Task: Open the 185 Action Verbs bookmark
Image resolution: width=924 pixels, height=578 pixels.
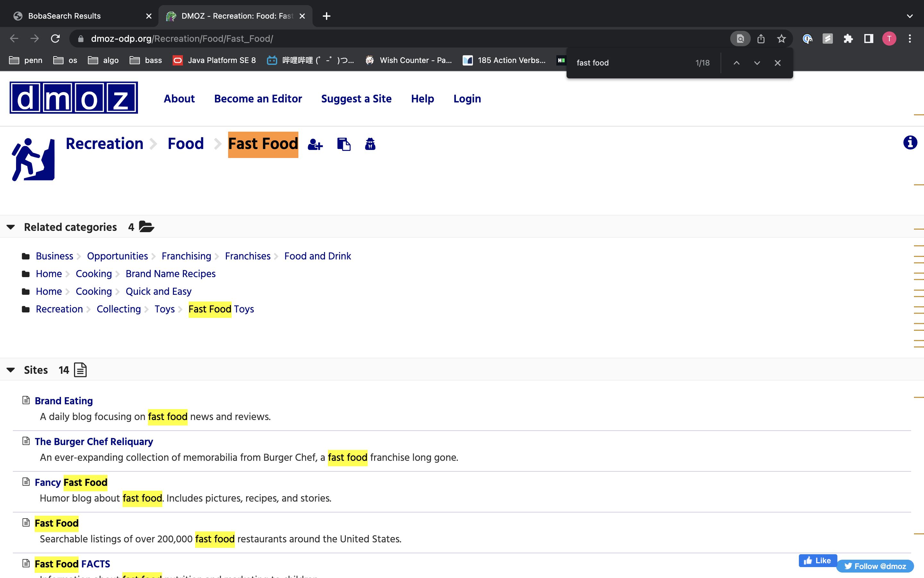Action: coord(504,60)
